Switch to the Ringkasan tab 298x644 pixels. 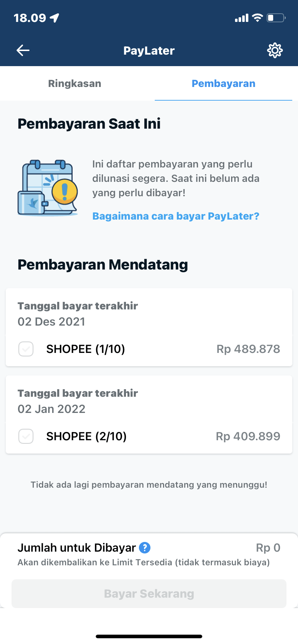click(x=74, y=83)
